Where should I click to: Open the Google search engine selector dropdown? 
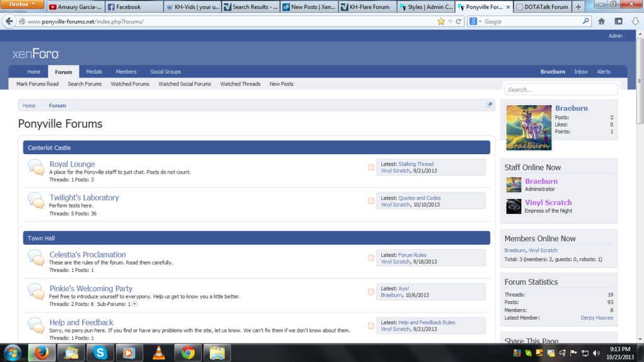475,21
